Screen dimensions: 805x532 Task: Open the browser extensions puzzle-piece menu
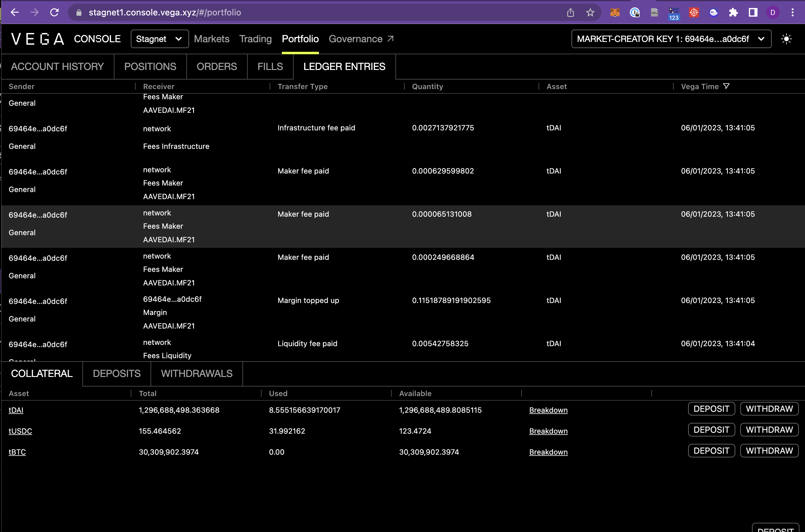pyautogui.click(x=733, y=13)
